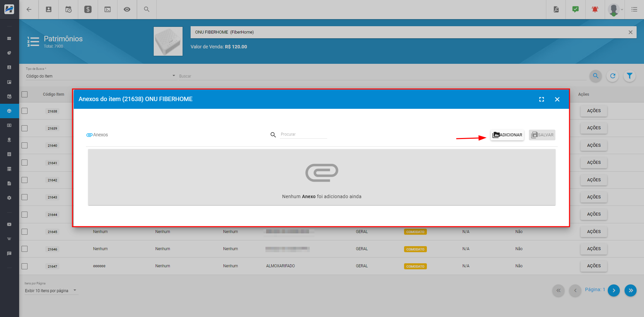Click the SALVAR button in the dialog
644x317 pixels.
[x=542, y=135]
